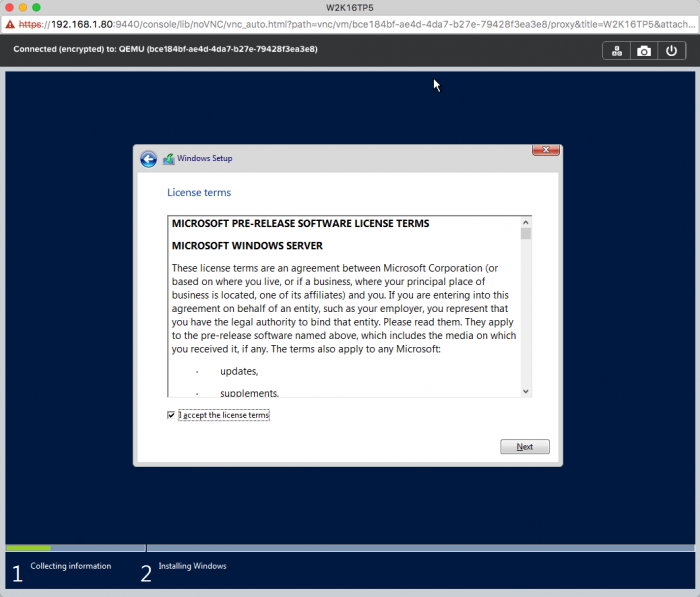
Task: Click 'MICROSOFT PRE-RELEASE SOFTWARE LICENSE TERMS' text
Action: coord(300,224)
